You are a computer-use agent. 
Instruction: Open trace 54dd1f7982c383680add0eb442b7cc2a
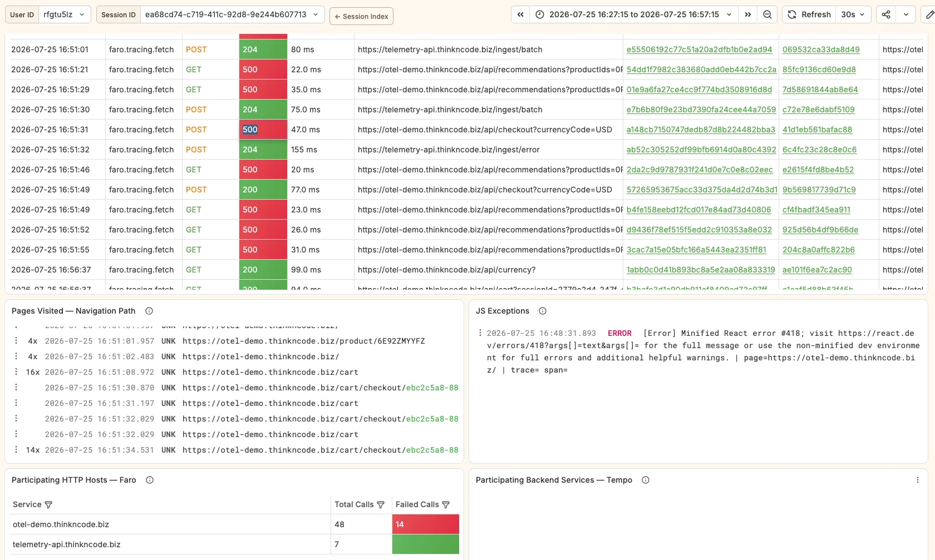coord(701,70)
